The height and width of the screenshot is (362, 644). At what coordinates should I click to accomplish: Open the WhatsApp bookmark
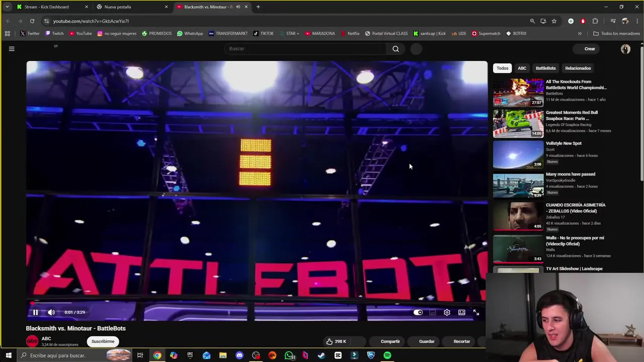(x=190, y=34)
